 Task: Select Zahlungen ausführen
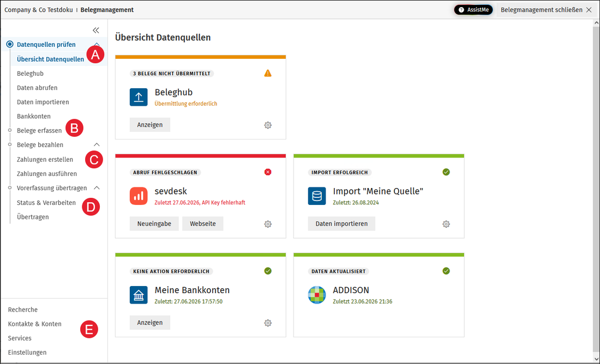47,174
